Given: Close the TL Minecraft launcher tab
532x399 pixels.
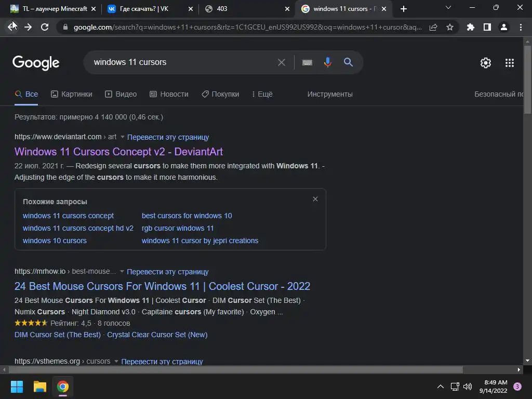Looking at the screenshot, I should coord(94,9).
